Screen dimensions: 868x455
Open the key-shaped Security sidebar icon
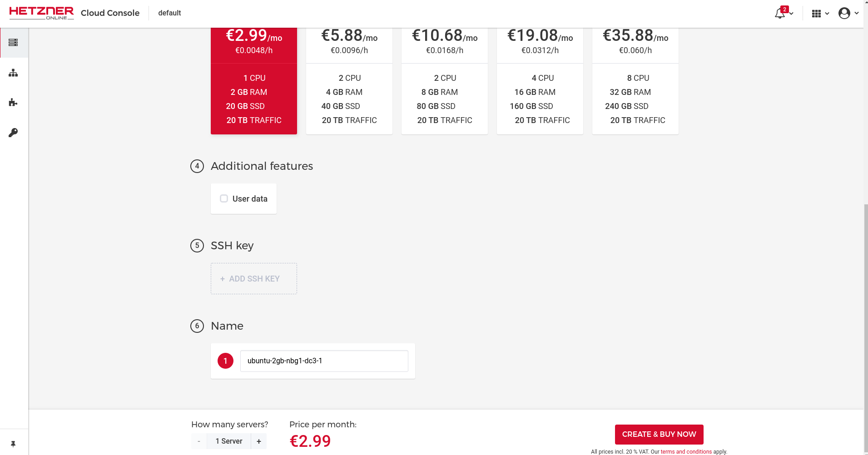[x=13, y=133]
